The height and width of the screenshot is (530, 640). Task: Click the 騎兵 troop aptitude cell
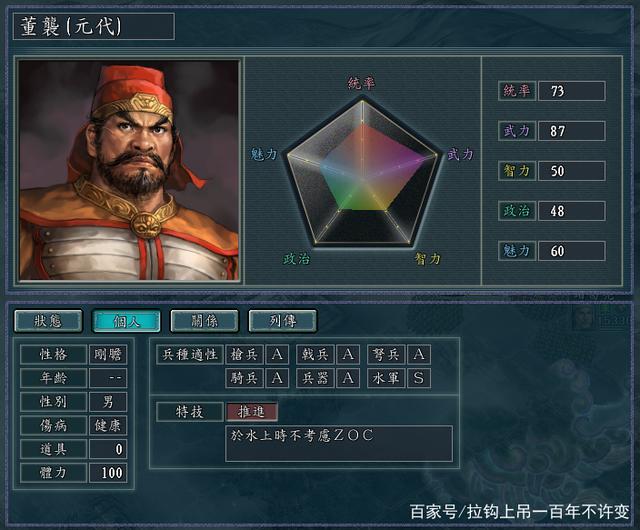244,378
